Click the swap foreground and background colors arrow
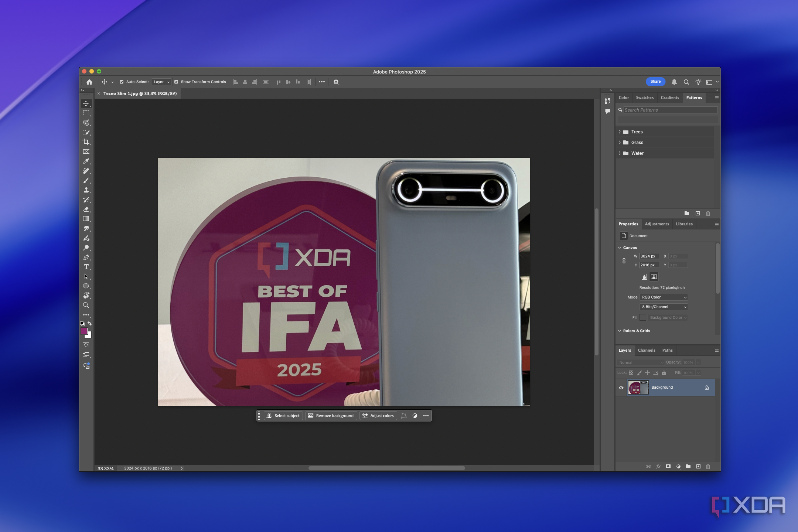Image resolution: width=798 pixels, height=532 pixels. [89, 324]
